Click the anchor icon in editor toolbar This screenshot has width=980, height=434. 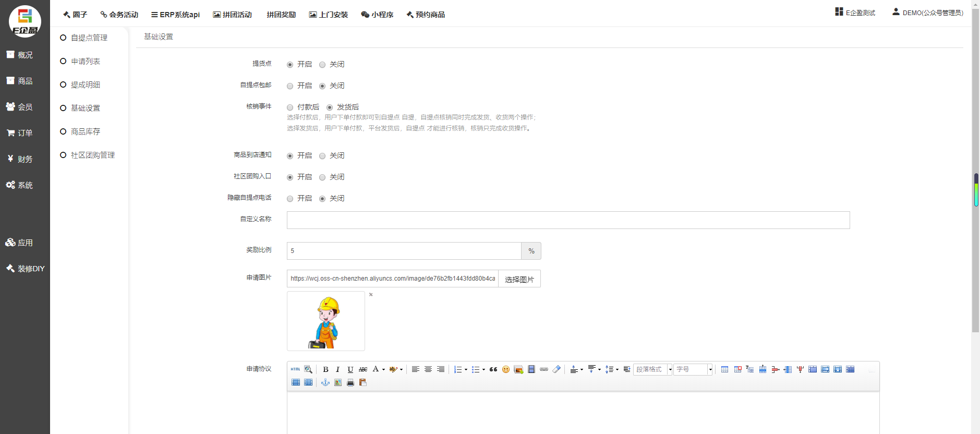click(325, 382)
